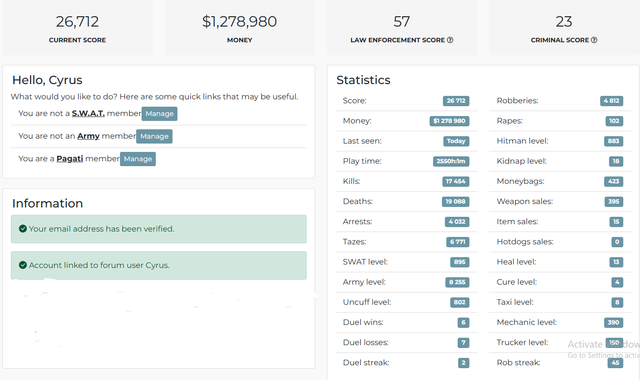Click the Trucker level label

coord(522,342)
